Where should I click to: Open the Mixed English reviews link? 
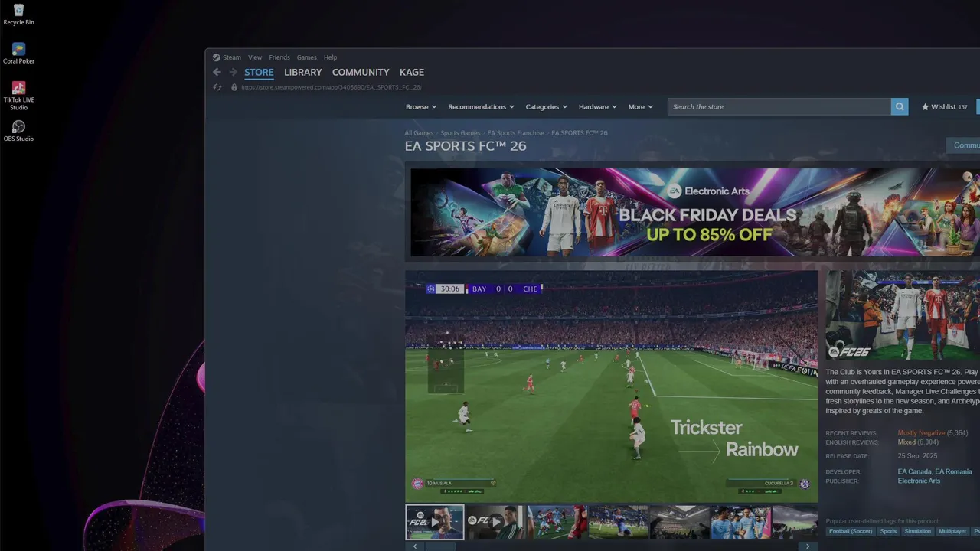point(906,442)
